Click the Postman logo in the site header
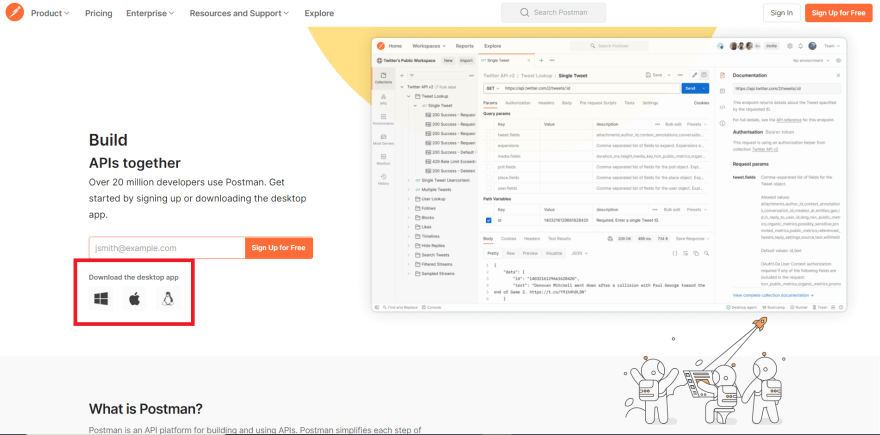 tap(15, 12)
